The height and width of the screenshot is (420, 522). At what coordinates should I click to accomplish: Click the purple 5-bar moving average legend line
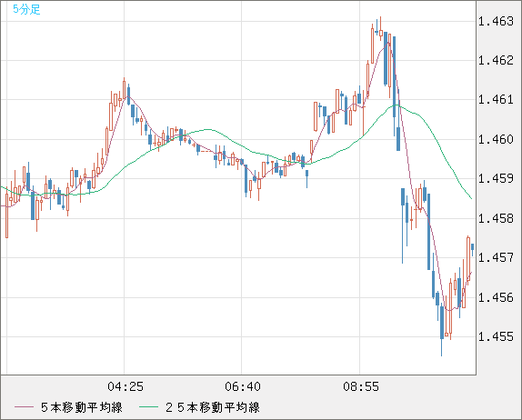[x=24, y=407]
